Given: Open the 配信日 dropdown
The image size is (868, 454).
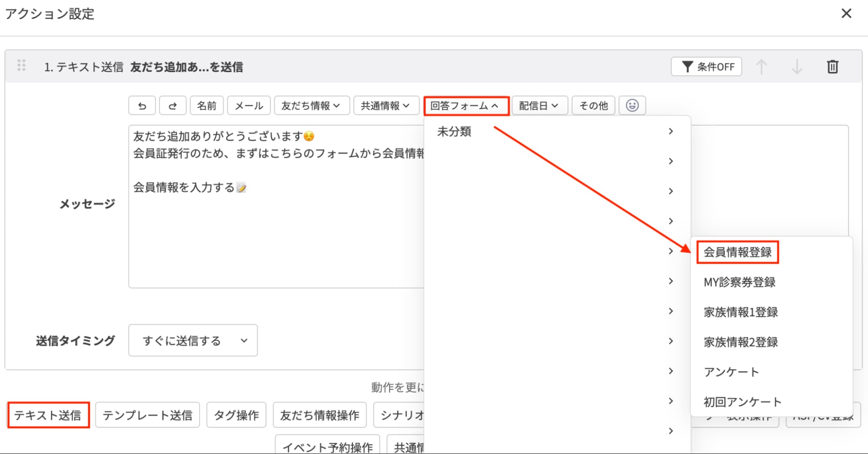Looking at the screenshot, I should (x=539, y=105).
